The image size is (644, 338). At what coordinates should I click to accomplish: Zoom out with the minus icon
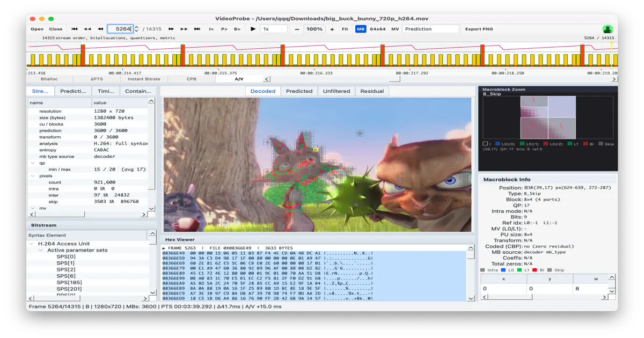click(x=297, y=29)
